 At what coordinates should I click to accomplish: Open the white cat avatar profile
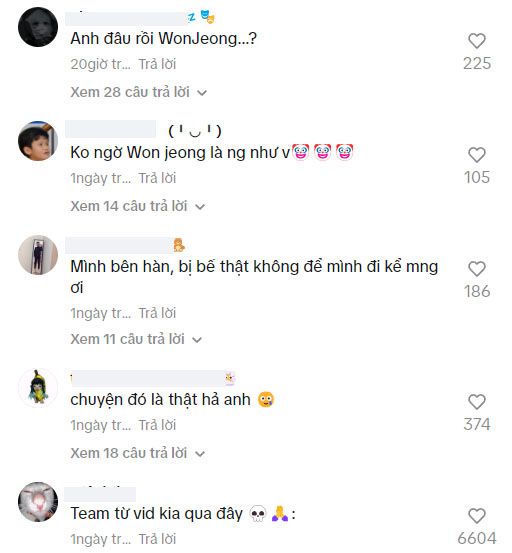(38, 502)
